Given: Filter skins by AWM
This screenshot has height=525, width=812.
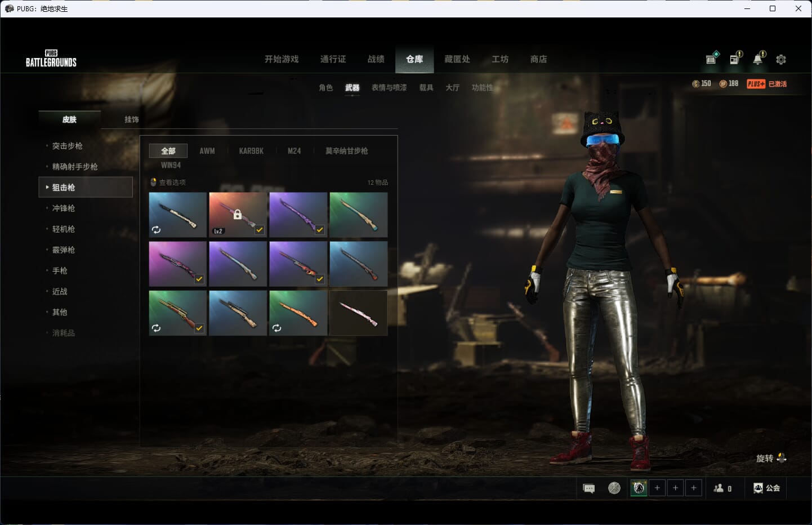Looking at the screenshot, I should coord(207,151).
